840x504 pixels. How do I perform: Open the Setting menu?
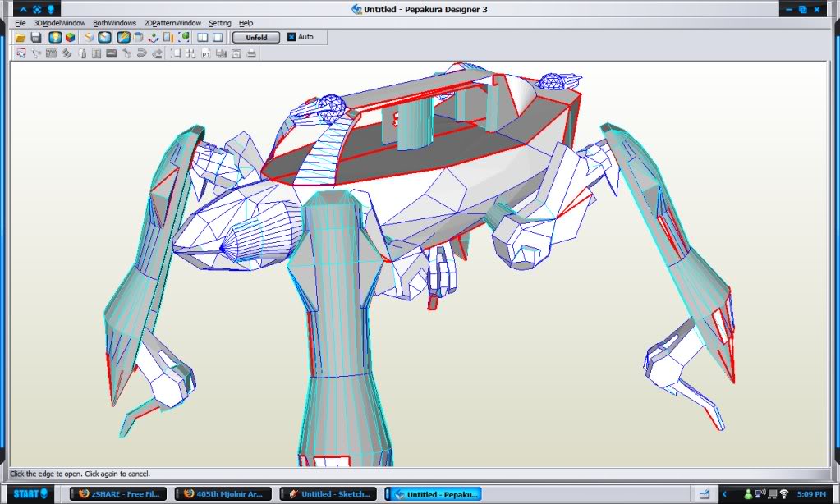pyautogui.click(x=220, y=23)
